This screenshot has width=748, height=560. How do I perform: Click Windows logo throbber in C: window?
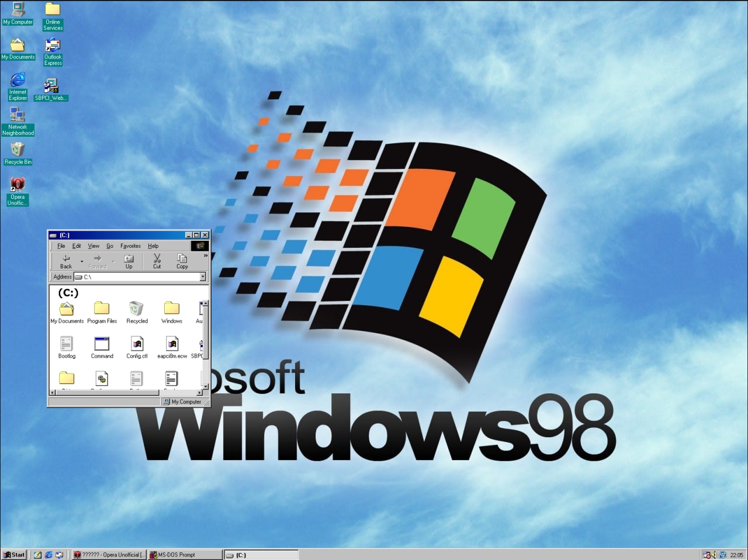click(199, 246)
